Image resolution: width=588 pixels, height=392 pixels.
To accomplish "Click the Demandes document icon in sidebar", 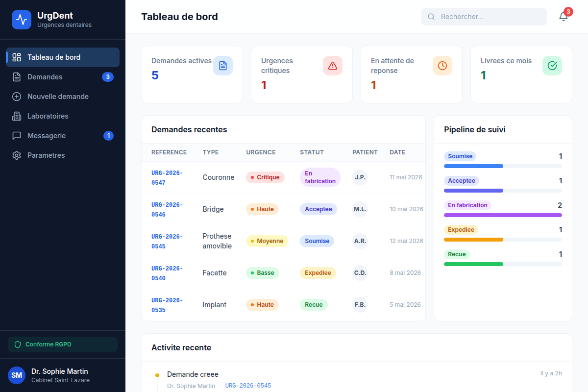I will (17, 77).
